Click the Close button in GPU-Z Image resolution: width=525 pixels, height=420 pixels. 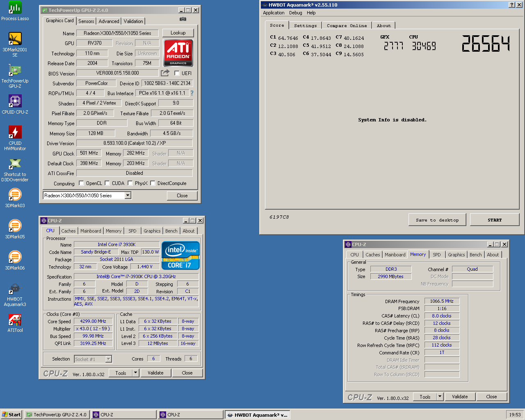tap(182, 196)
